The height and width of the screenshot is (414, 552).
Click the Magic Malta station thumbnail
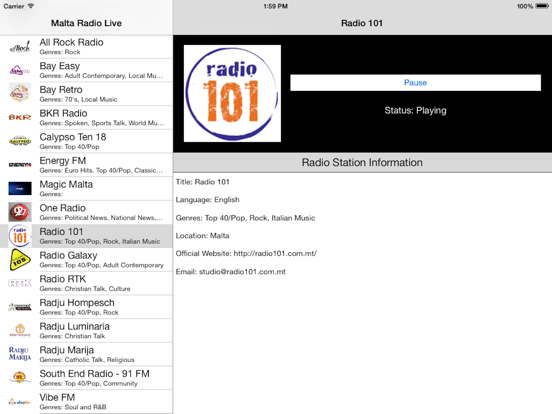[x=20, y=188]
